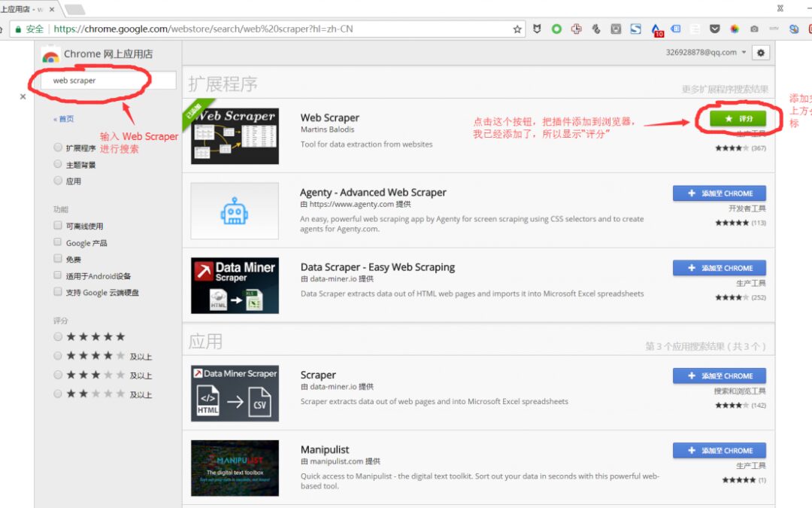Screen dimensions: 812x508
Task: Click the red plus-shaped clock extension icon
Action: 577,29
